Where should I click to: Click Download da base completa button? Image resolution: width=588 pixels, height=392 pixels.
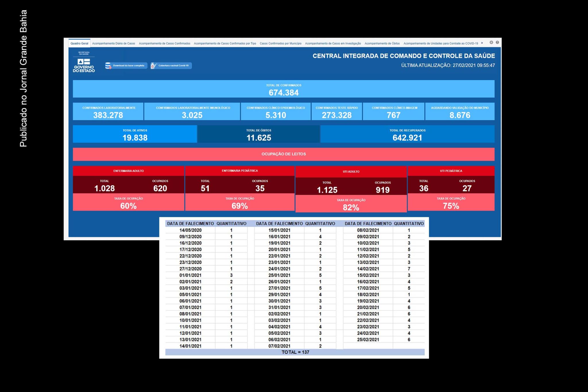(x=126, y=66)
